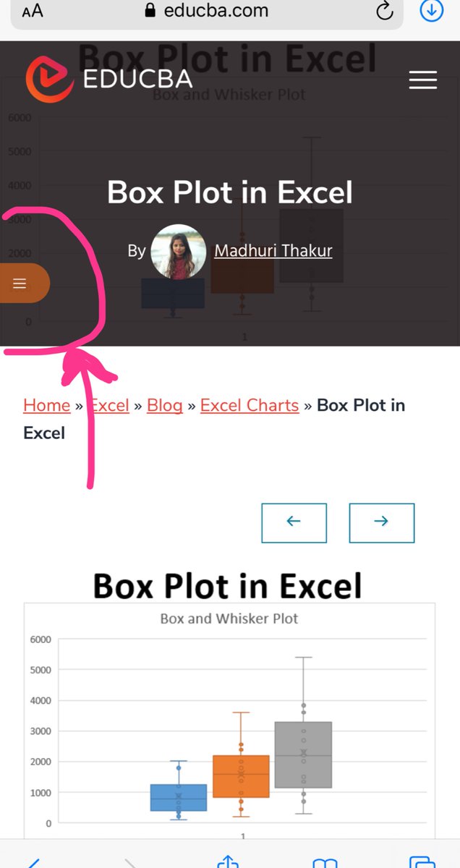The width and height of the screenshot is (460, 868).
Task: Open the hamburger menu in EDUCBA header
Action: point(423,80)
